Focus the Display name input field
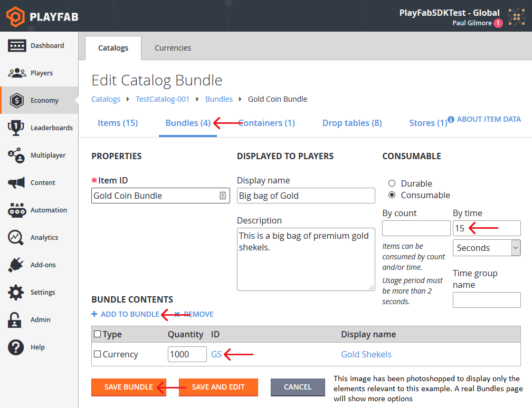This screenshot has width=532, height=408. click(306, 196)
